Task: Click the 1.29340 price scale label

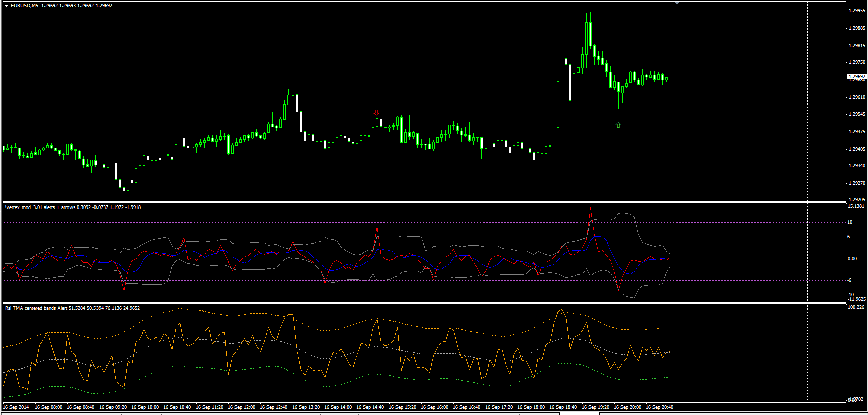Action: pyautogui.click(x=857, y=166)
